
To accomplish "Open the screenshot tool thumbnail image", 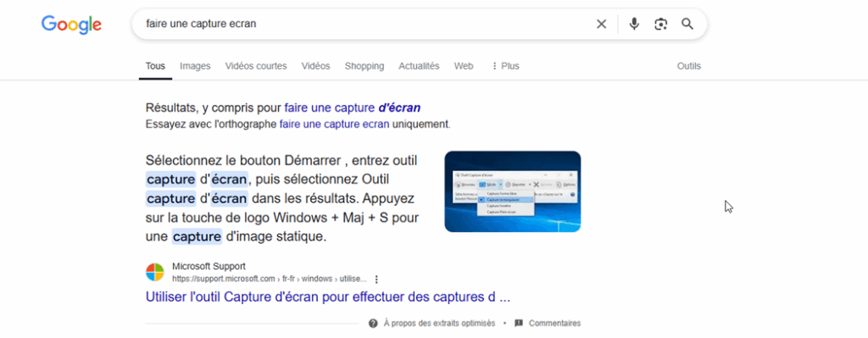I will (x=513, y=191).
